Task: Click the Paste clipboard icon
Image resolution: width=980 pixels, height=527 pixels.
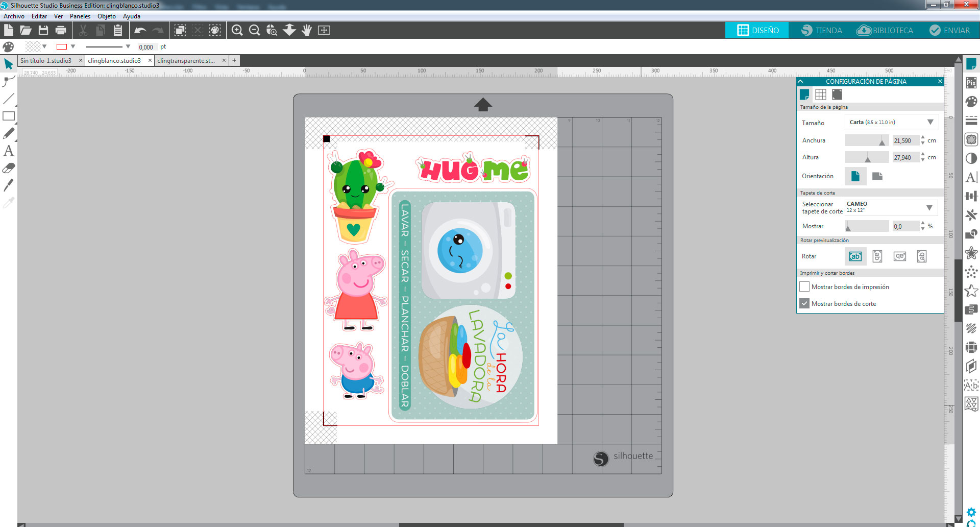Action: [118, 30]
